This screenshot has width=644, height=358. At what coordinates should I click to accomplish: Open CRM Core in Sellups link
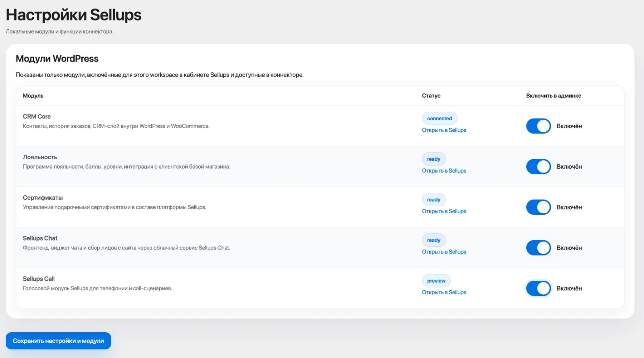444,130
